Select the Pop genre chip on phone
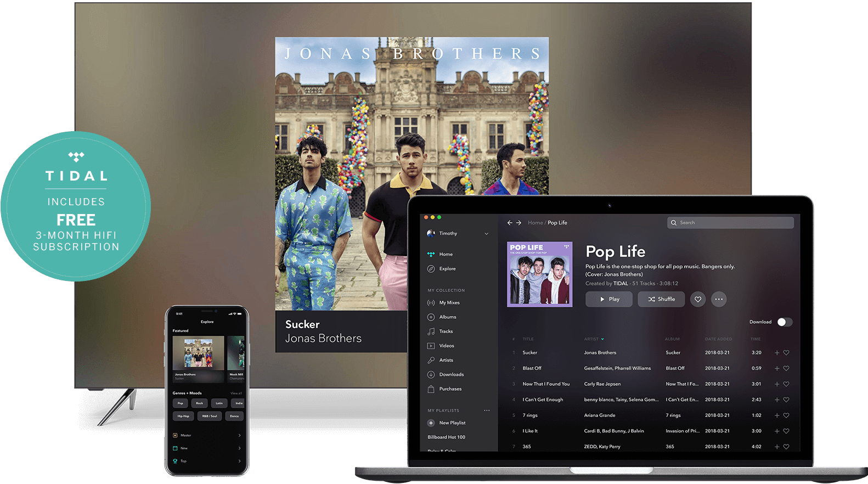This screenshot has height=484, width=868. click(181, 403)
